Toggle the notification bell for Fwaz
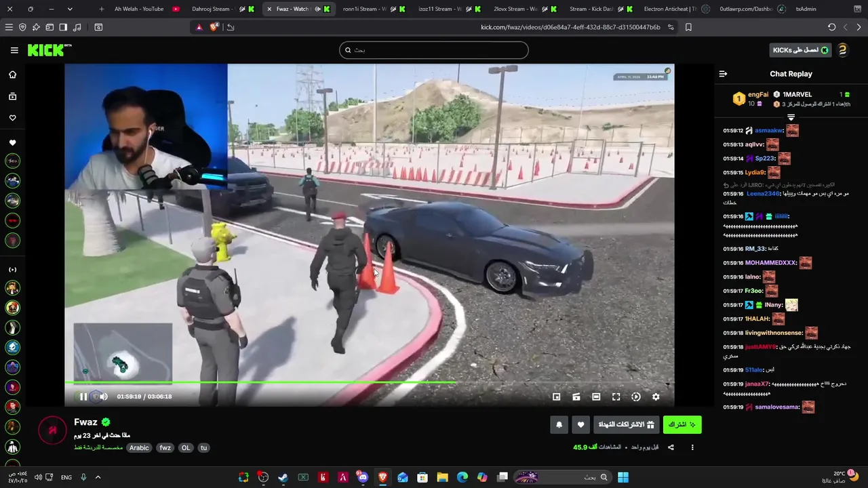Viewport: 868px width, 488px height. (x=559, y=424)
